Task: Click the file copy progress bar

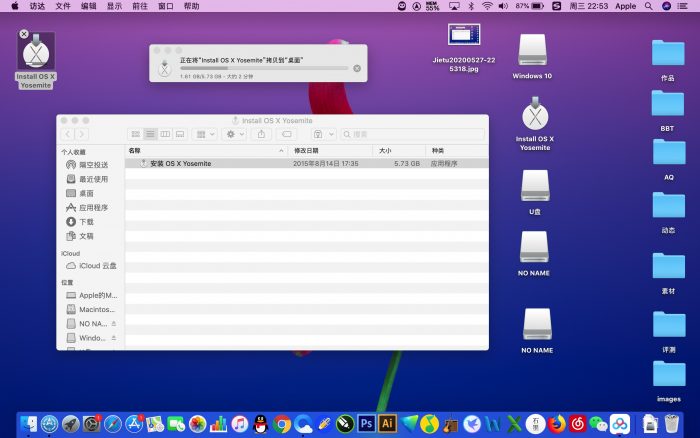Action: pos(264,68)
